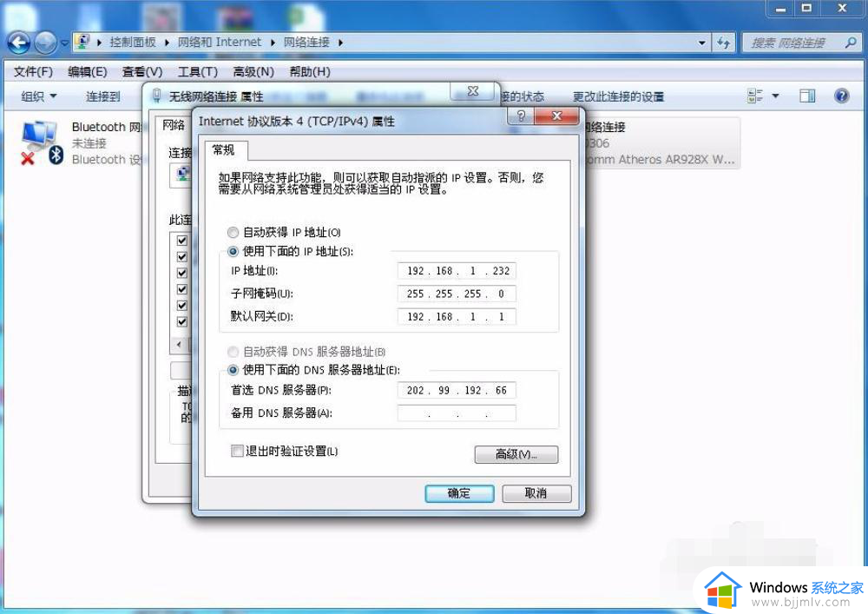
Task: Toggle fifth item checkbox in wireless properties list
Action: pos(181,306)
